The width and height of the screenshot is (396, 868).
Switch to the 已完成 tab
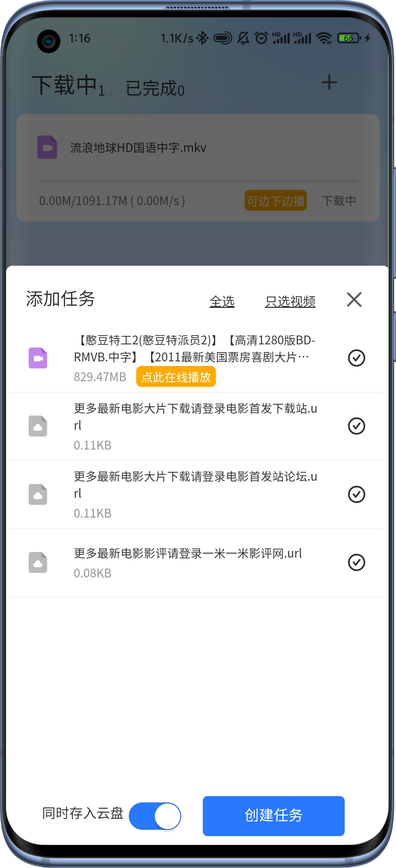click(155, 88)
